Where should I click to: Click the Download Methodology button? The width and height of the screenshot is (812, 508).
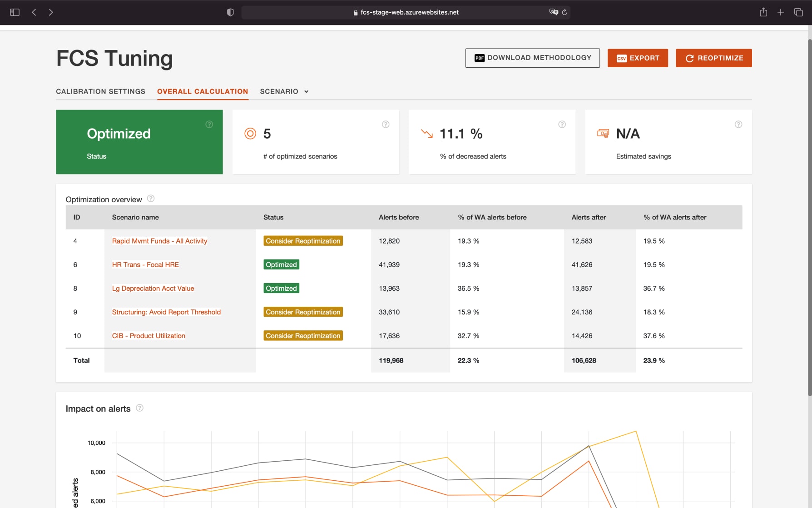[x=532, y=58]
